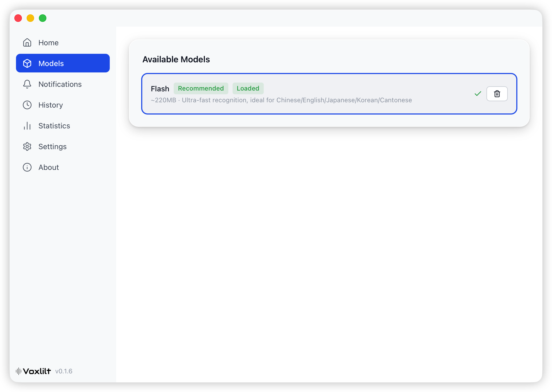This screenshot has height=392, width=552.
Task: Click the Statistics bar chart icon
Action: (x=27, y=126)
